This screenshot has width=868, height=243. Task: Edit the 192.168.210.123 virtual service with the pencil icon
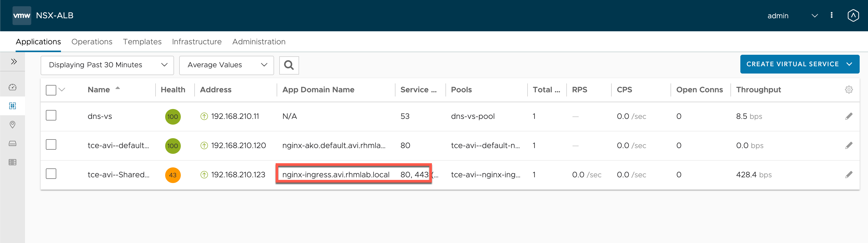[x=848, y=175]
